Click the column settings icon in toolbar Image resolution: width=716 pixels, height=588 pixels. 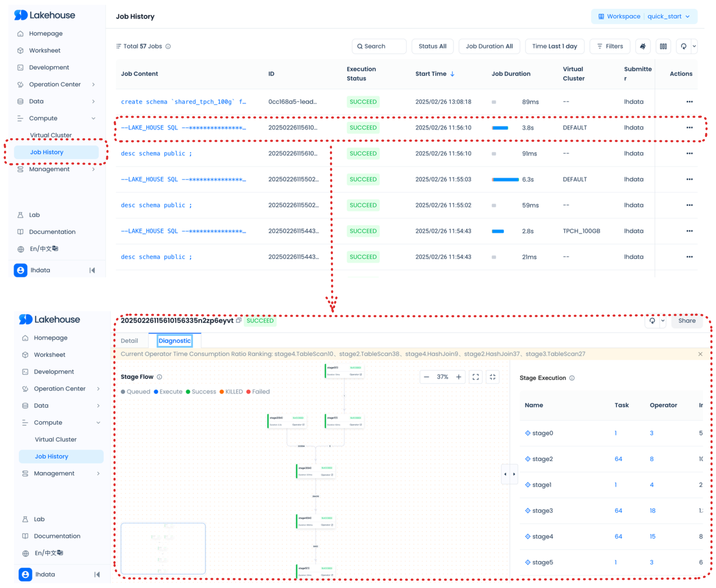663,46
